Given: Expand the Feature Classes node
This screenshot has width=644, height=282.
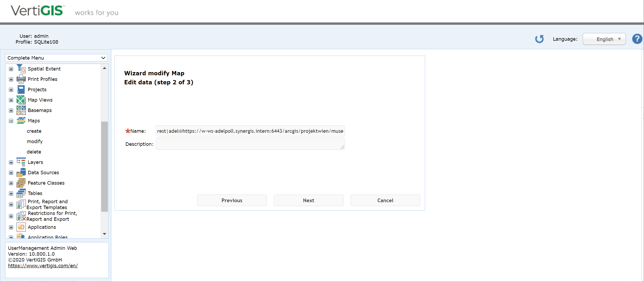Looking at the screenshot, I should click(11, 183).
